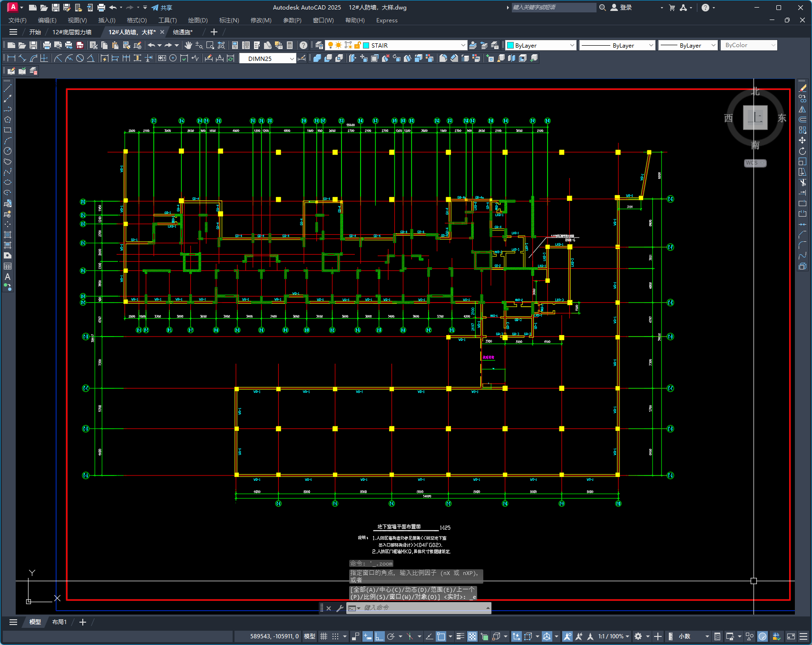The image size is (812, 645).
Task: Select the Line draw tool
Action: 8,88
